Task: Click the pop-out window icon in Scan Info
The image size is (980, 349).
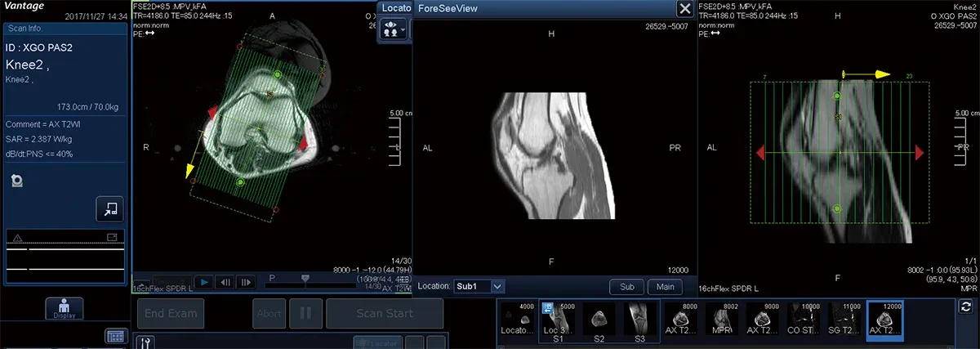Action: tap(109, 209)
